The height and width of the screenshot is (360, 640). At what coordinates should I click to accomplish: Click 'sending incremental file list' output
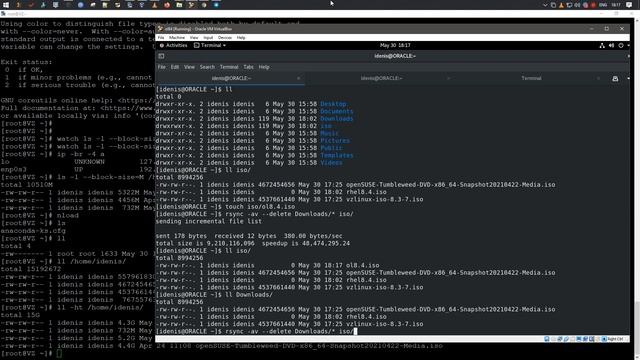point(209,222)
